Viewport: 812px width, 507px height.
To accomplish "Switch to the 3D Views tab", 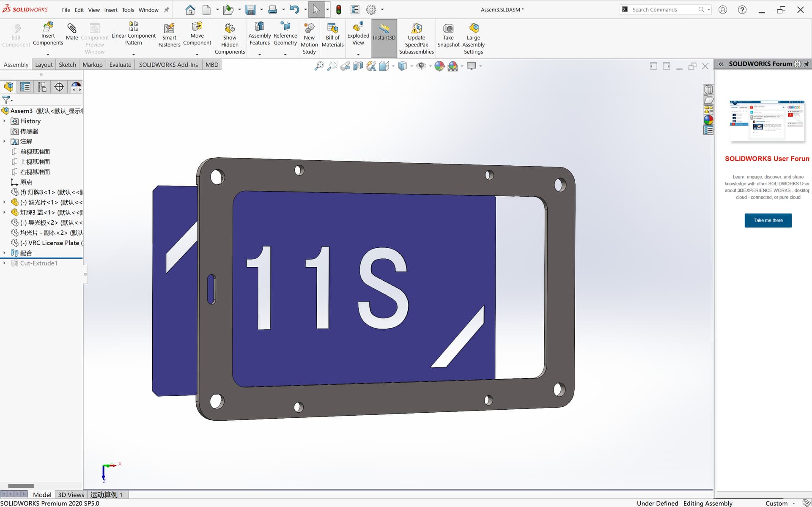I will pos(71,494).
